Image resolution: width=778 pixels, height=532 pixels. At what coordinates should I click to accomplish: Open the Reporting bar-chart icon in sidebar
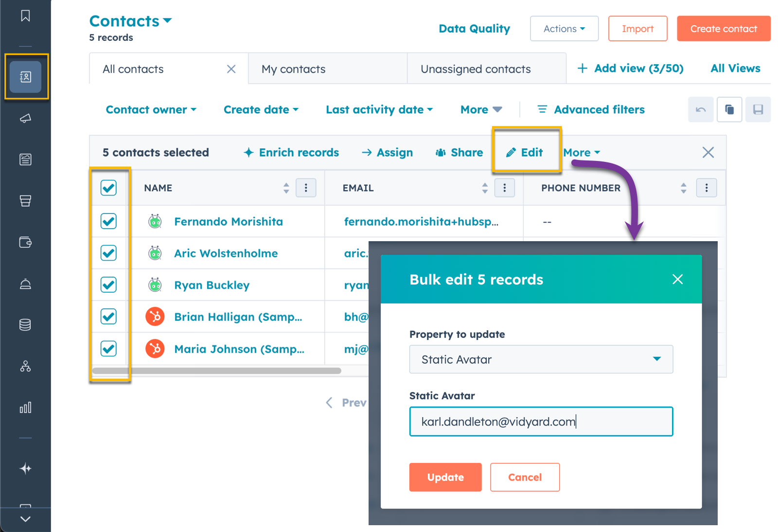[x=26, y=408]
